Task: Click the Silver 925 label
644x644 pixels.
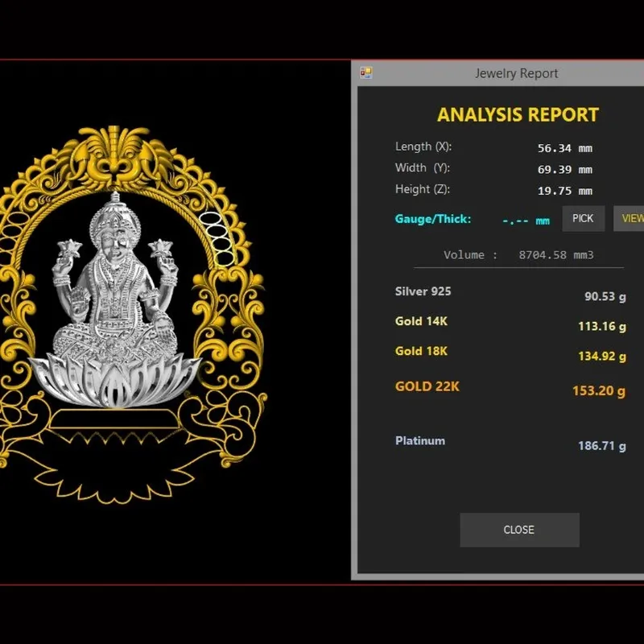Action: (x=423, y=291)
